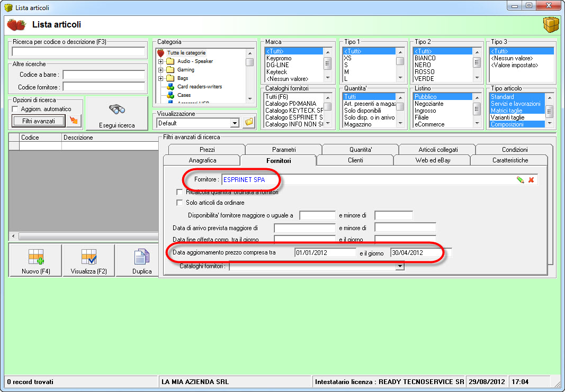The width and height of the screenshot is (565, 392).
Task: Click the Visualizza (F2) button label
Action: click(88, 271)
